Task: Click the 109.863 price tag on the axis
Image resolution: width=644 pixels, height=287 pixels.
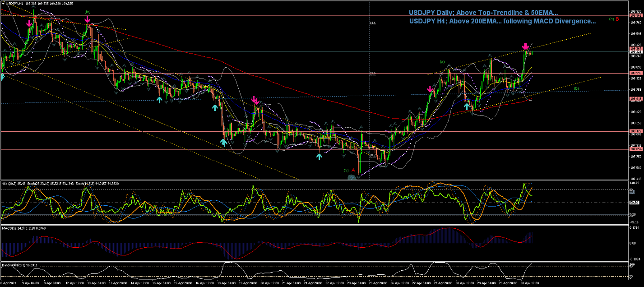Action: coord(636,16)
